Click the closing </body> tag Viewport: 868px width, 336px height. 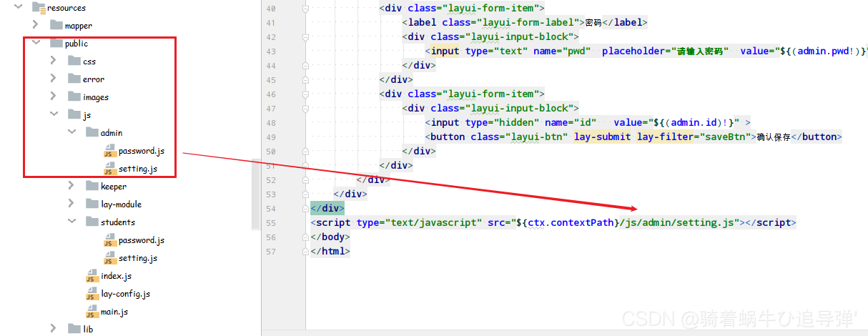[330, 237]
